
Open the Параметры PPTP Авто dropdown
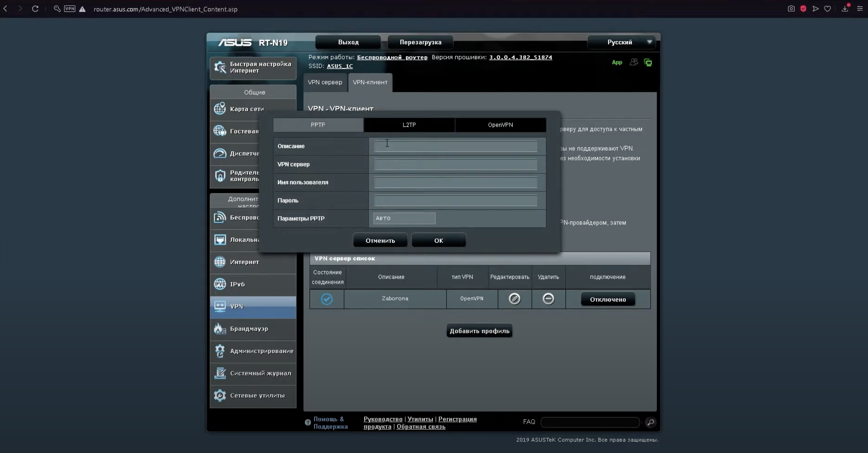pyautogui.click(x=404, y=218)
